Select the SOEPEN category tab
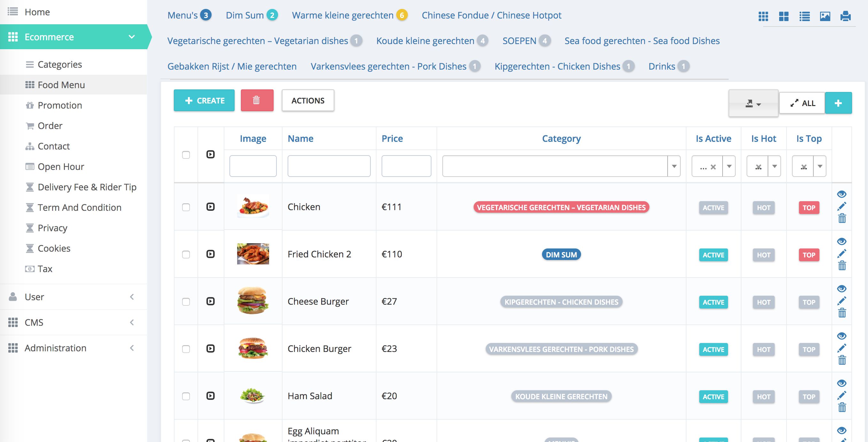 point(526,41)
